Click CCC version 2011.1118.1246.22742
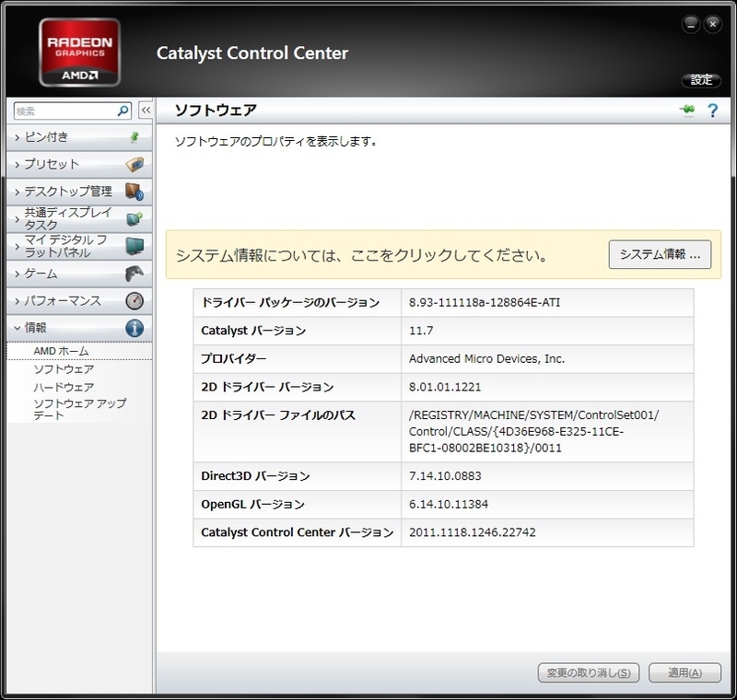Image resolution: width=737 pixels, height=700 pixels. coord(472,532)
